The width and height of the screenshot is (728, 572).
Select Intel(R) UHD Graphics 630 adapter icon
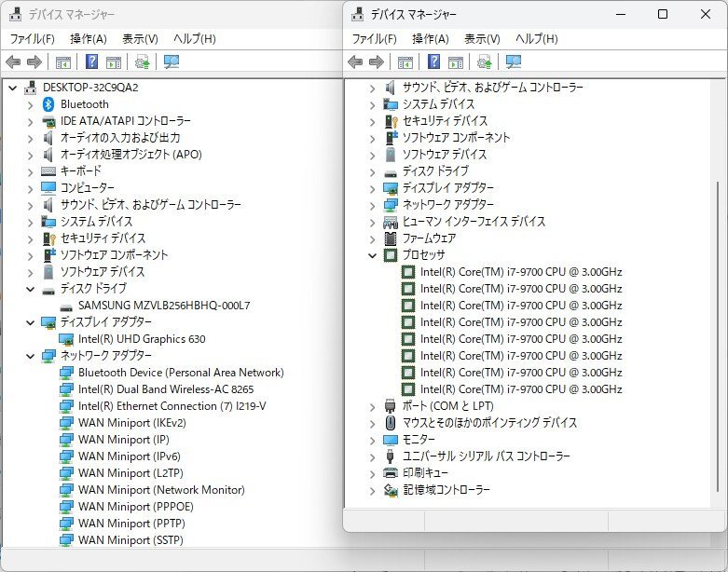[66, 339]
